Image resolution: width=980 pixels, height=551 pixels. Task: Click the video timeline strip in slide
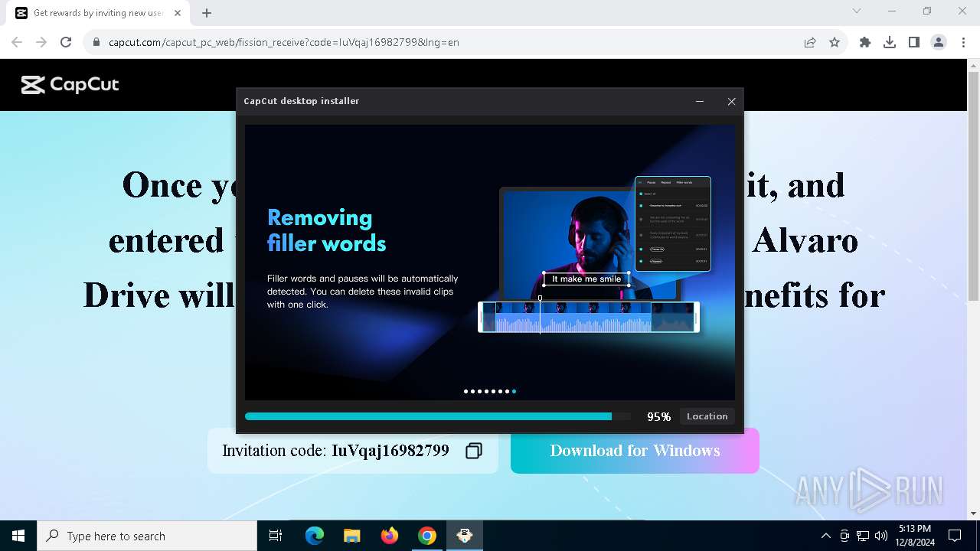point(589,317)
